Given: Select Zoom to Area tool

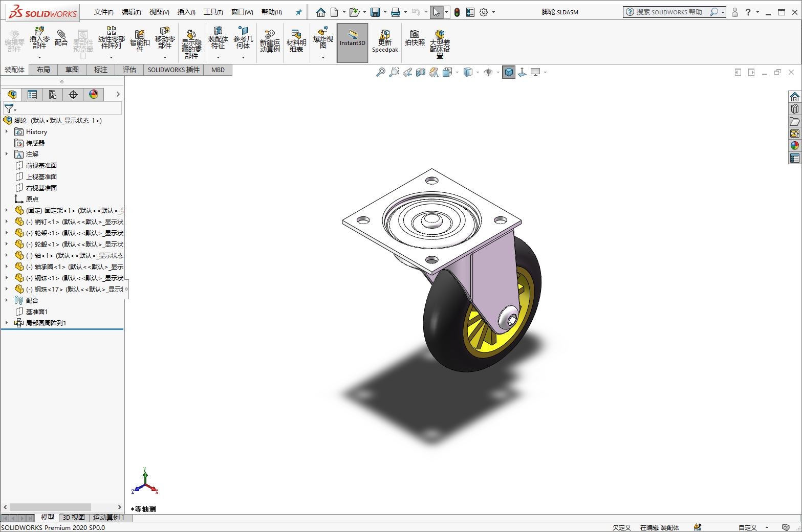Looking at the screenshot, I should click(x=394, y=72).
